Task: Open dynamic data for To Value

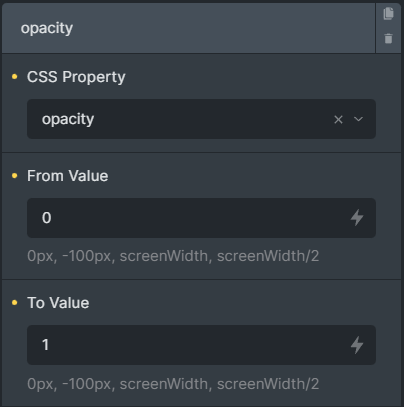Action: pos(357,345)
